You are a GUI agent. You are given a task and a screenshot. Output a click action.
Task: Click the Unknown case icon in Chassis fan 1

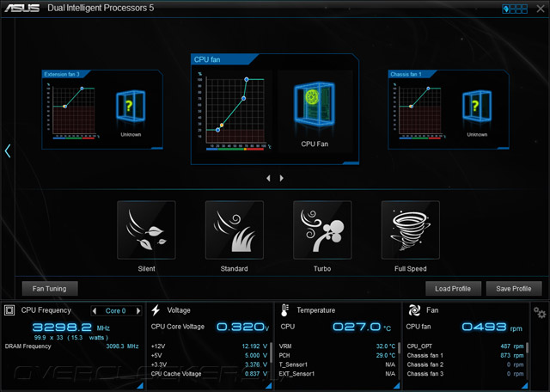point(477,107)
